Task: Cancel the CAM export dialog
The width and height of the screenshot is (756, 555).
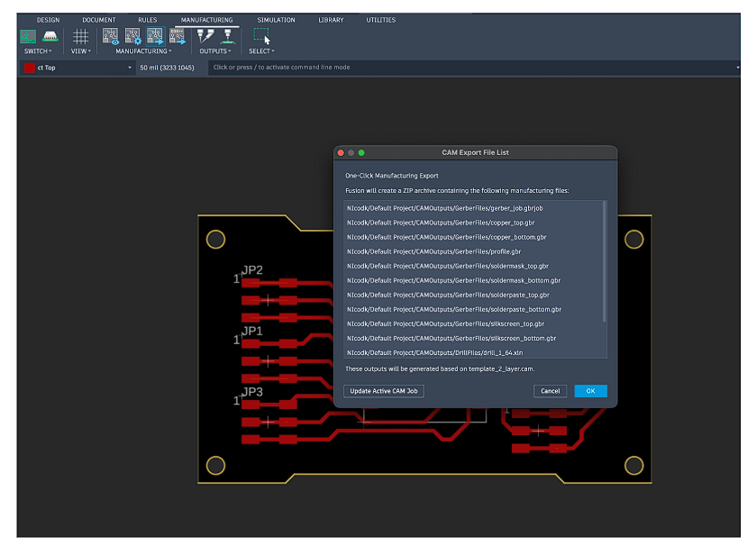Action: (x=551, y=391)
